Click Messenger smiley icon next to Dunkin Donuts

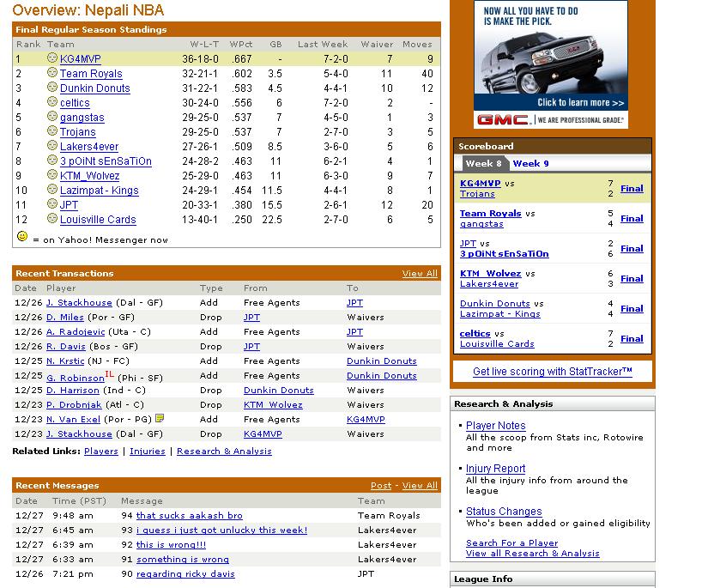(x=52, y=88)
